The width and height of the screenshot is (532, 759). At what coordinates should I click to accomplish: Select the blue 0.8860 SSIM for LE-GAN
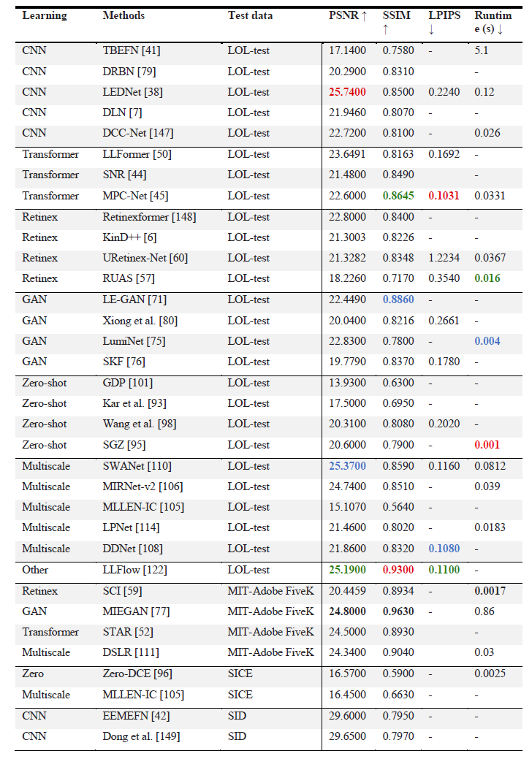(398, 300)
